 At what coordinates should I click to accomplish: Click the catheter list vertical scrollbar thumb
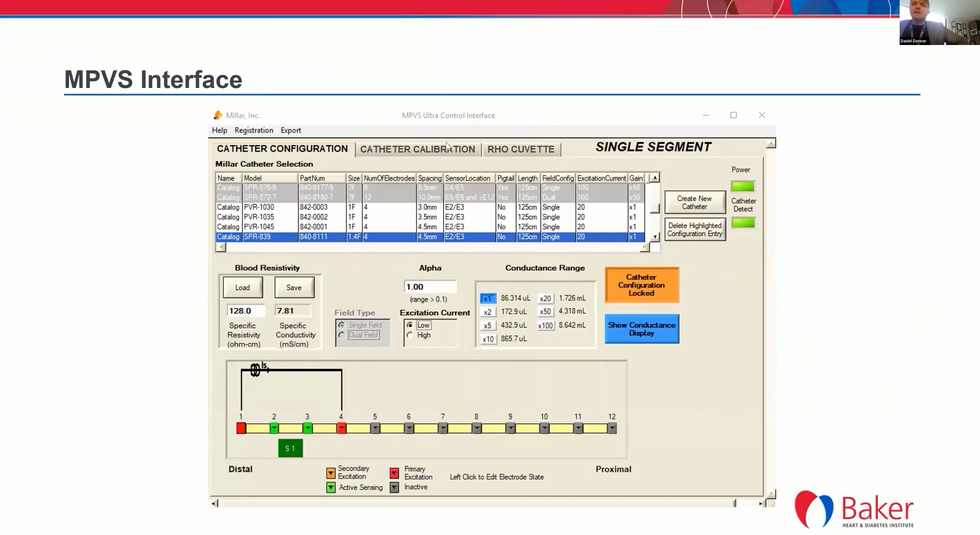655,208
